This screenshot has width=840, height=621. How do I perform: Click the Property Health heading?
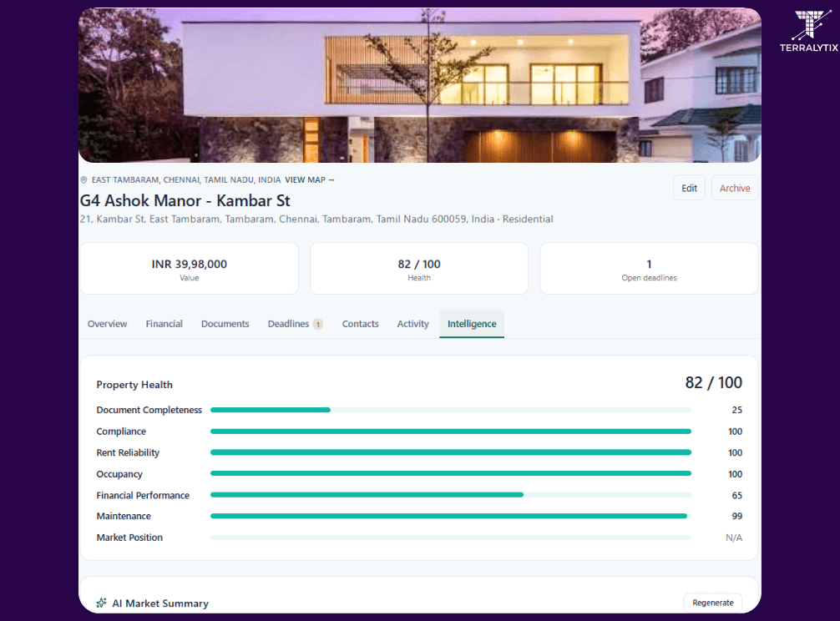coord(134,385)
